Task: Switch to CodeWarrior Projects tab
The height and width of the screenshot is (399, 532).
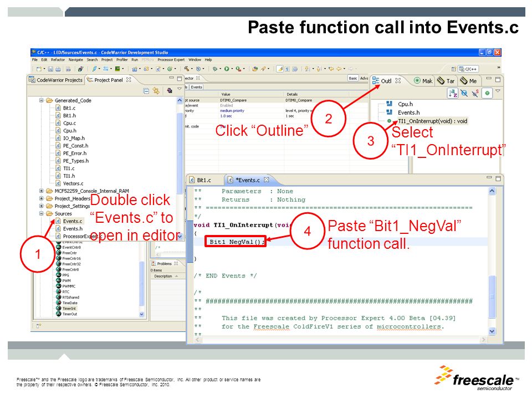Action: point(56,80)
